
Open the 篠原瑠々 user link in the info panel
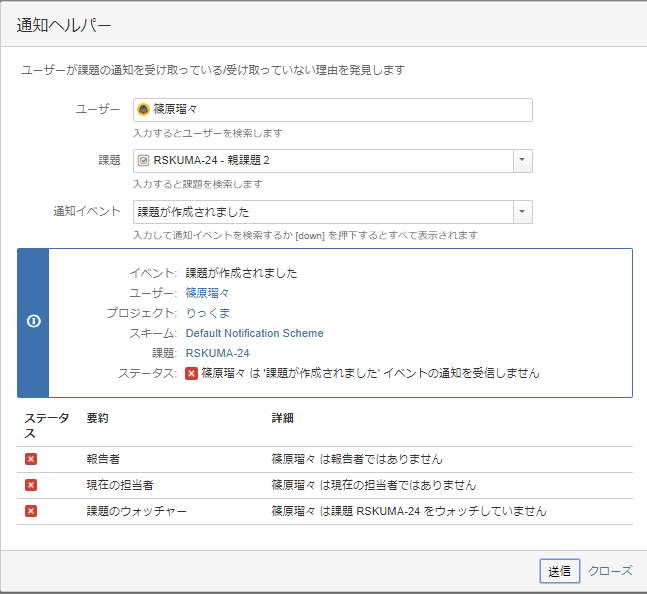coord(207,293)
